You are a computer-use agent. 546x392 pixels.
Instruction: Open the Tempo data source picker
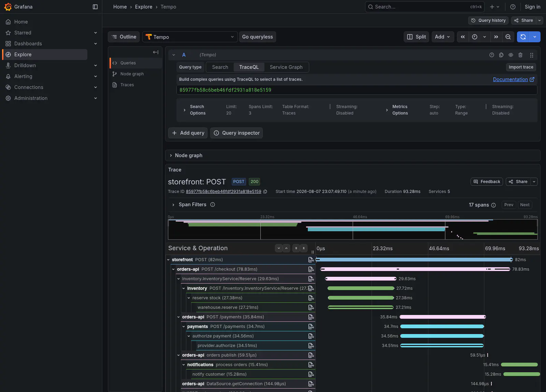(x=190, y=37)
